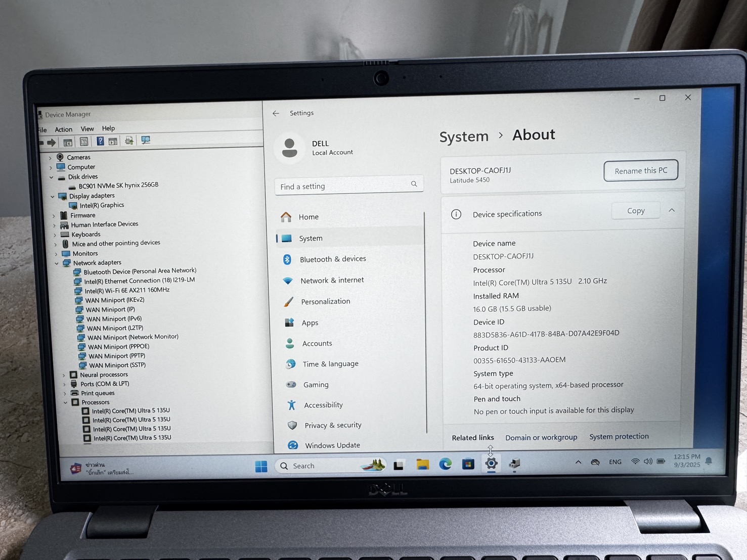Open Domain or workgroup link
747x560 pixels.
click(x=541, y=437)
